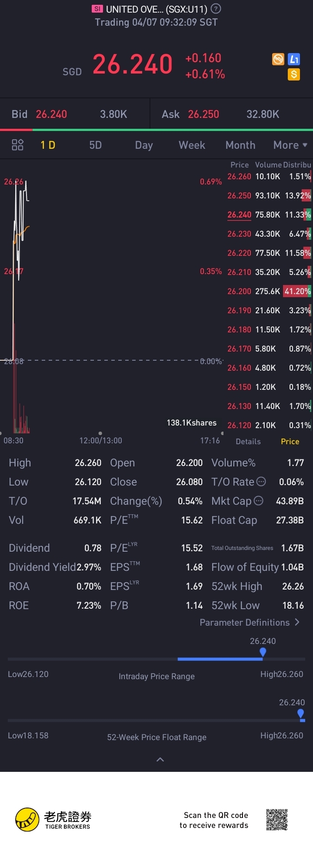Tap the blue L1 quote level icon
Screen dimensions: 313x868
[x=294, y=59]
